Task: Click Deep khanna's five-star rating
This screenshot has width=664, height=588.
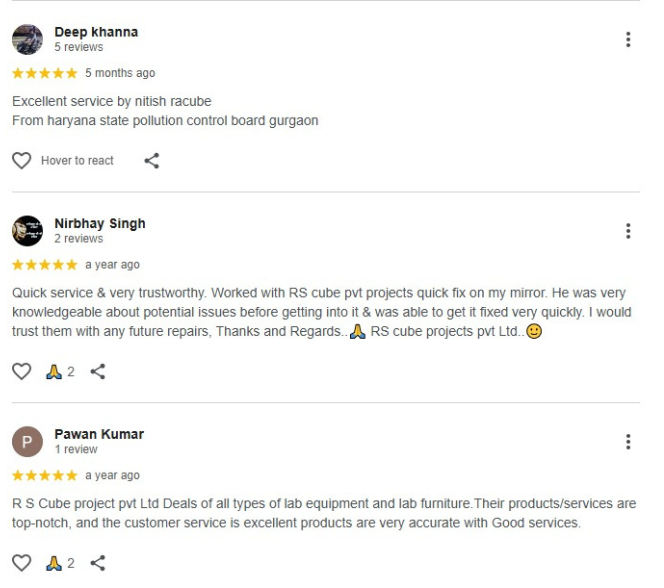Action: tap(44, 73)
